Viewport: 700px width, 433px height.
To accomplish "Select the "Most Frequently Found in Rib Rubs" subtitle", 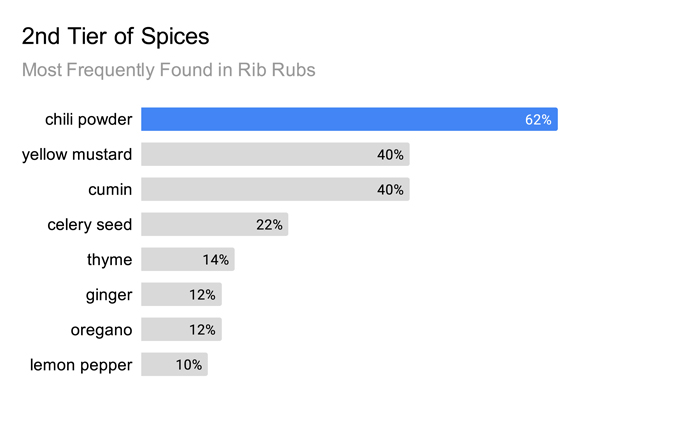I will coord(169,70).
